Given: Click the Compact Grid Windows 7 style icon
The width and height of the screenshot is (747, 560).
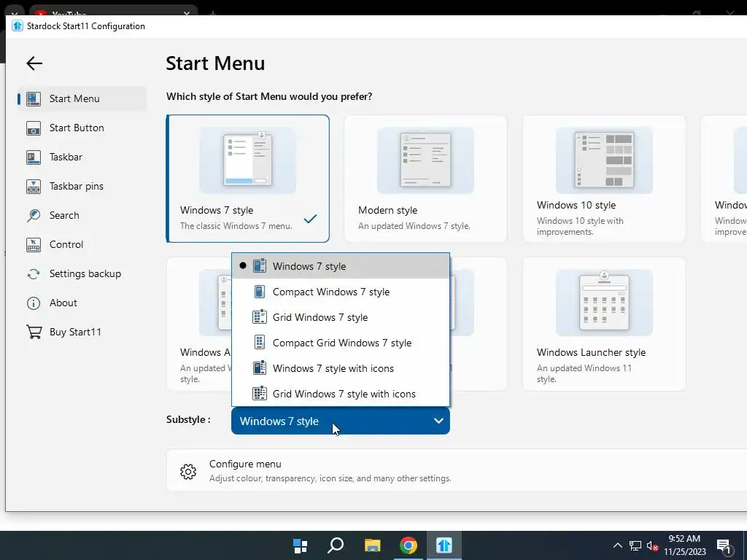Looking at the screenshot, I should coord(259,343).
